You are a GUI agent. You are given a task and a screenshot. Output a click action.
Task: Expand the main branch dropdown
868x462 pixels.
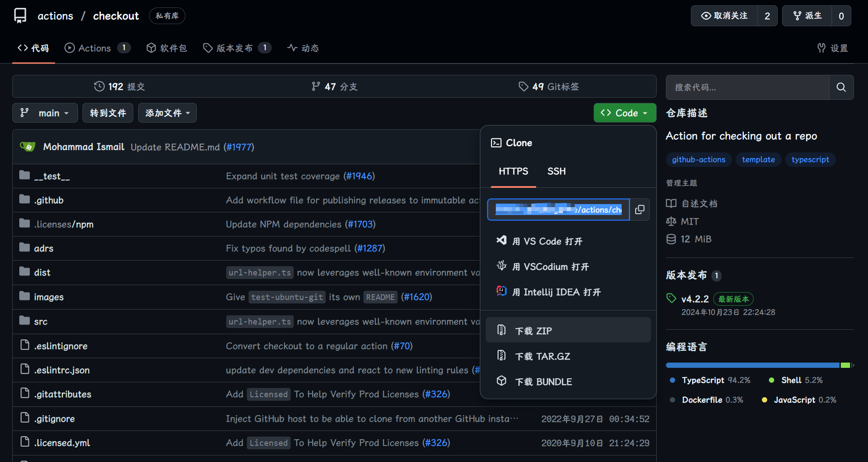coord(45,113)
